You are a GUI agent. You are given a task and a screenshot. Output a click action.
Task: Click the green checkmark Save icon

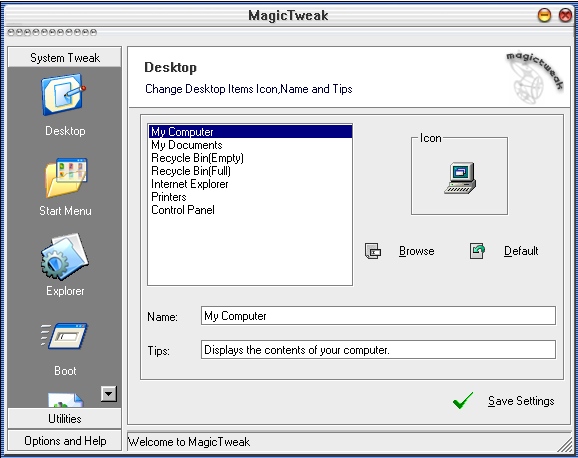463,401
